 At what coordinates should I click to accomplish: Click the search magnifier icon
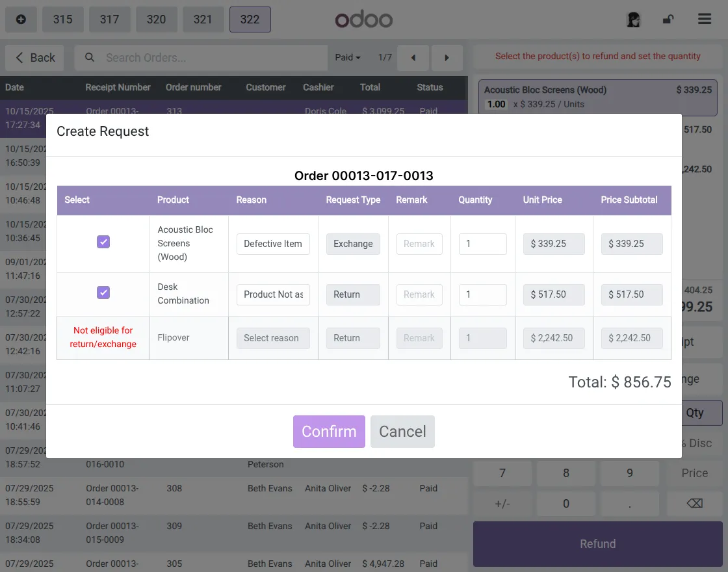tap(90, 58)
